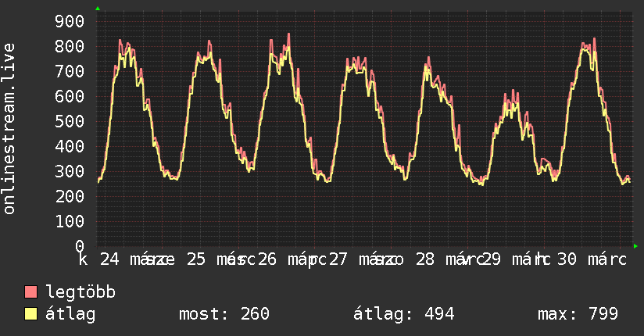644x336 pixels.
Task: Click the 100 y-axis label
Action: [70, 222]
